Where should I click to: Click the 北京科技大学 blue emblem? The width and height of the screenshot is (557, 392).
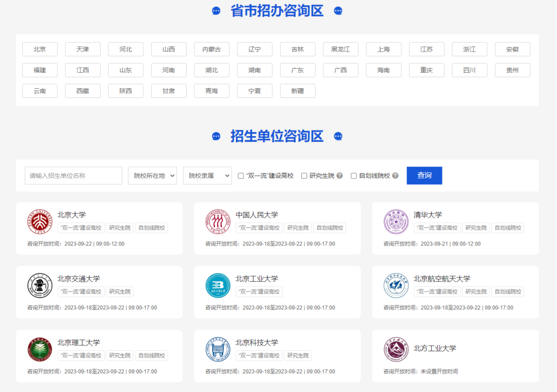(218, 349)
